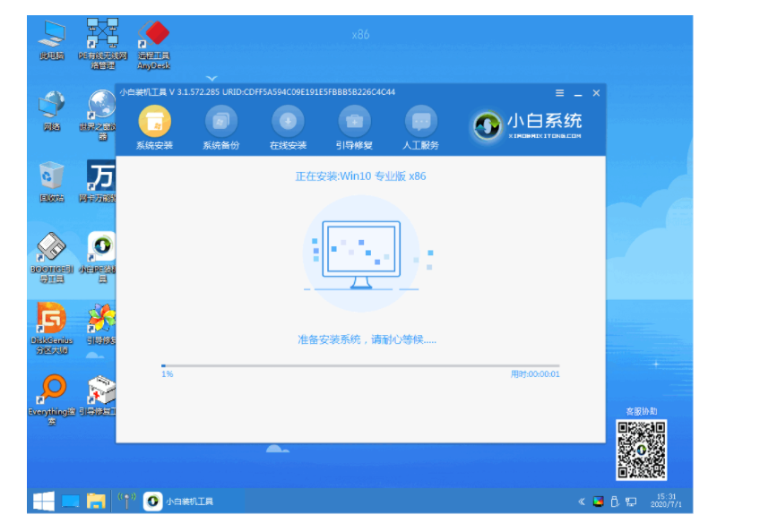The width and height of the screenshot is (760, 532).
Task: Open File Explorer folder from taskbar
Action: [x=96, y=501]
